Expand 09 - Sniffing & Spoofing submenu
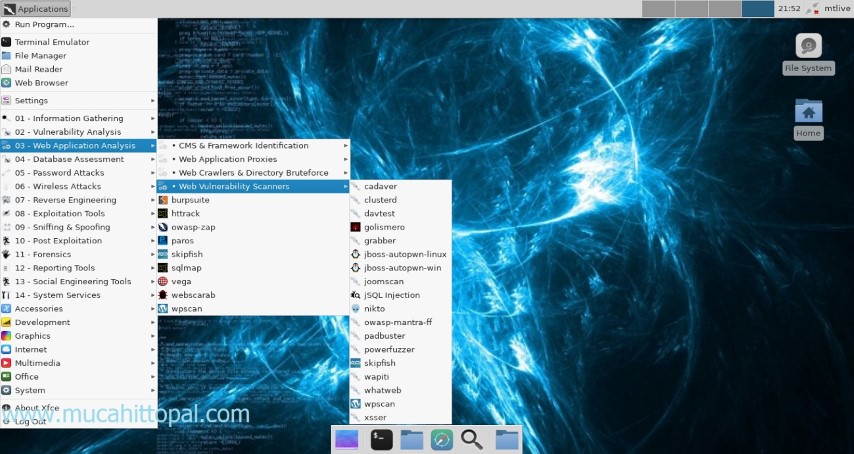Image resolution: width=854 pixels, height=454 pixels. pyautogui.click(x=79, y=227)
